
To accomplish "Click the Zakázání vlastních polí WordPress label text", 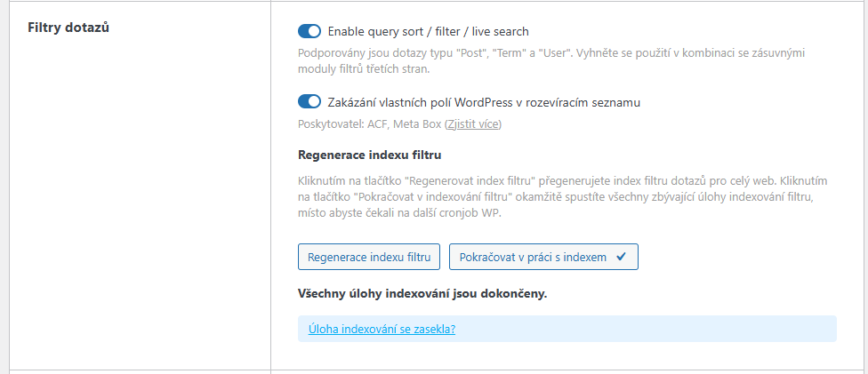I will (x=484, y=102).
